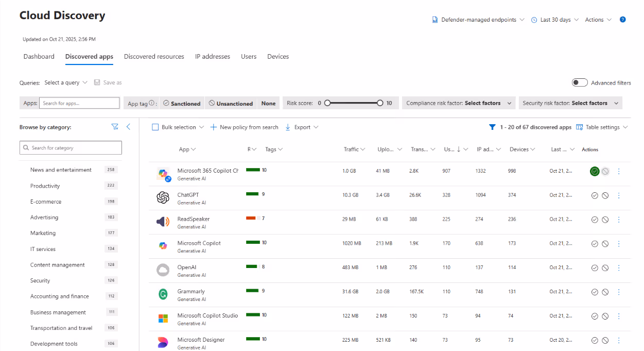
Task: Open more actions for Microsoft Designer row
Action: (x=619, y=340)
